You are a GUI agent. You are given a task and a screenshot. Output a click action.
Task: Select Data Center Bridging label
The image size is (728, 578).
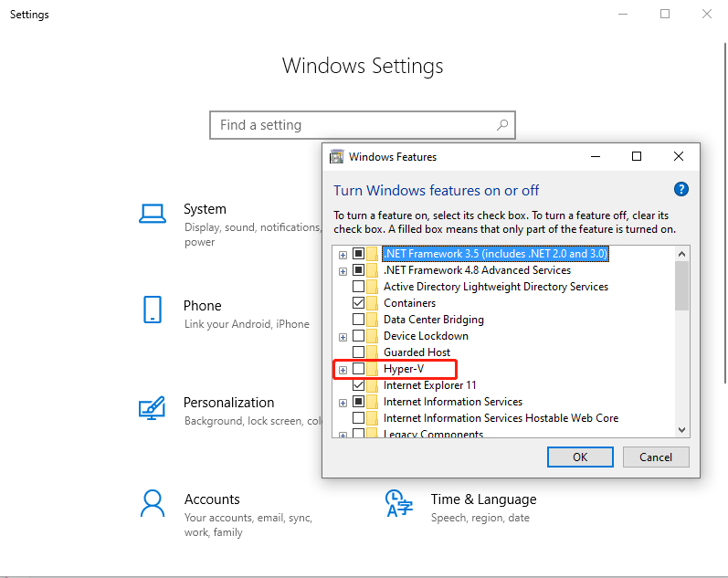tap(433, 320)
